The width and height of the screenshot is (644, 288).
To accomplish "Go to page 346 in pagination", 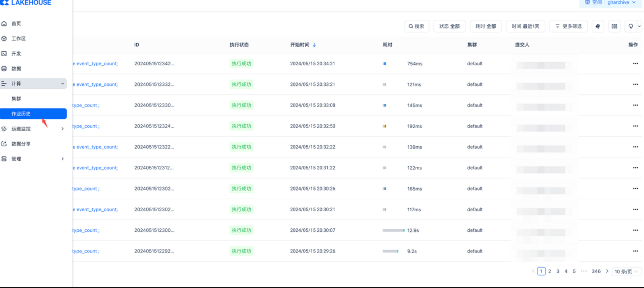I will (596, 271).
